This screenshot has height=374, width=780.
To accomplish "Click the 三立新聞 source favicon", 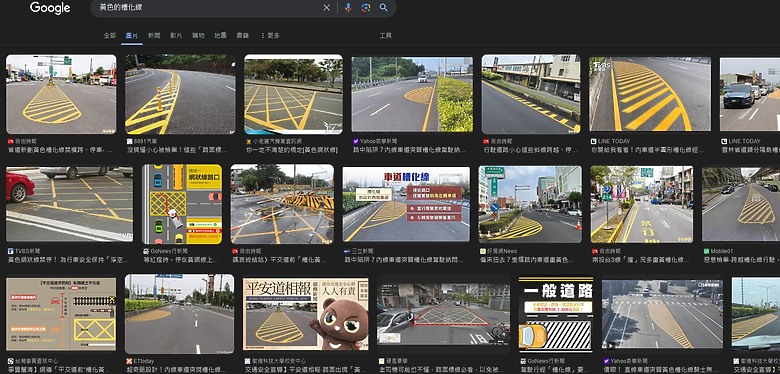I will point(347,251).
